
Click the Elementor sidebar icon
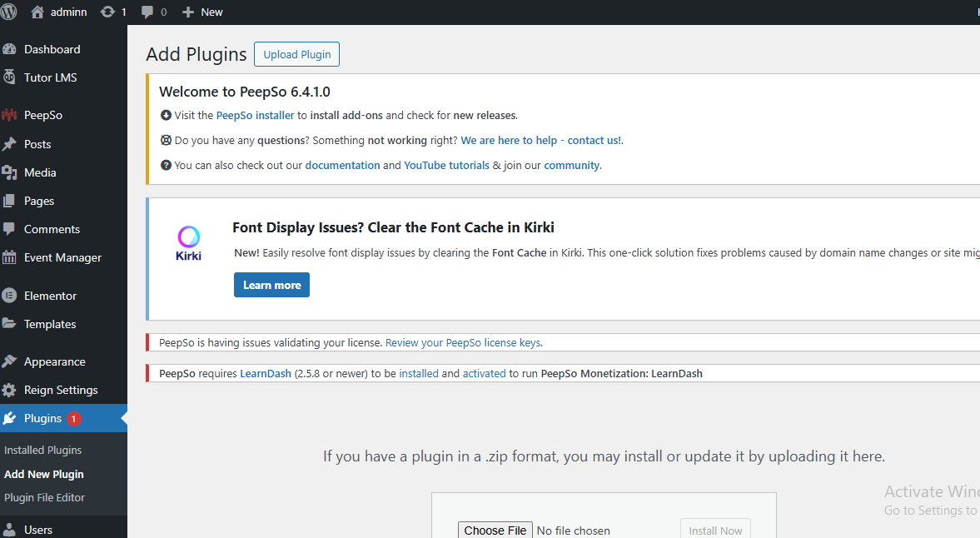[15, 296]
